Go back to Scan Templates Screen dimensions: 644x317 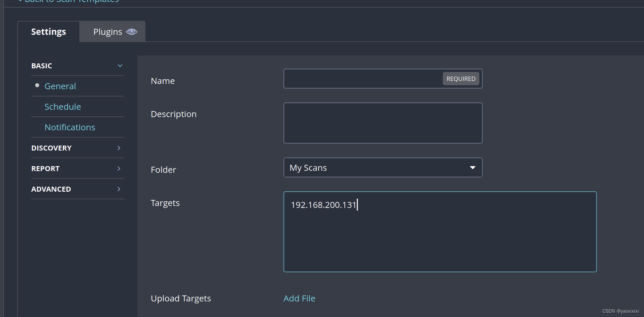(69, 1)
